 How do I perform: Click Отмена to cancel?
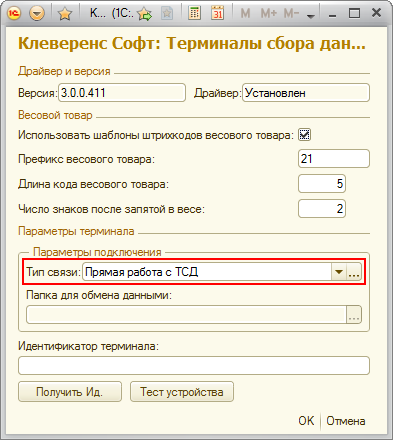coord(346,421)
